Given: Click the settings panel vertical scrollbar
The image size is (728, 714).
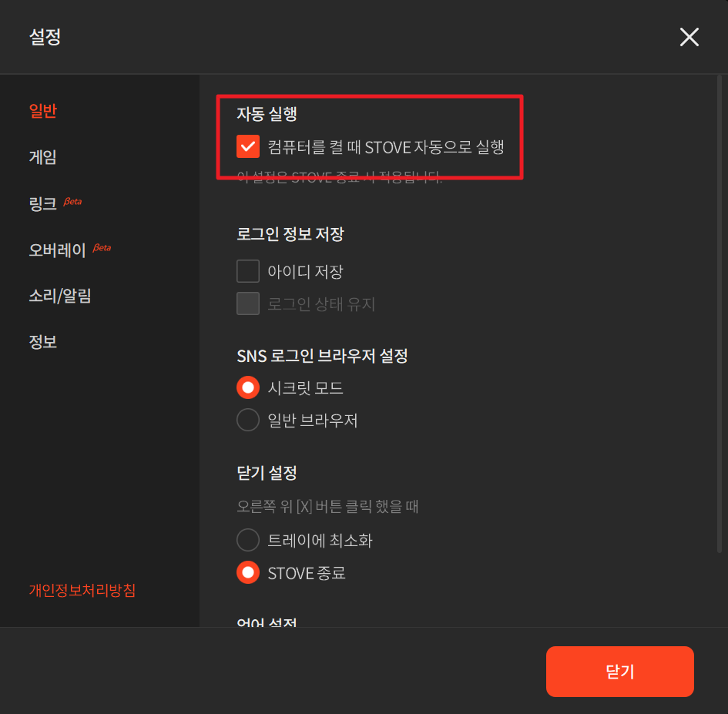Looking at the screenshot, I should pos(720,313).
